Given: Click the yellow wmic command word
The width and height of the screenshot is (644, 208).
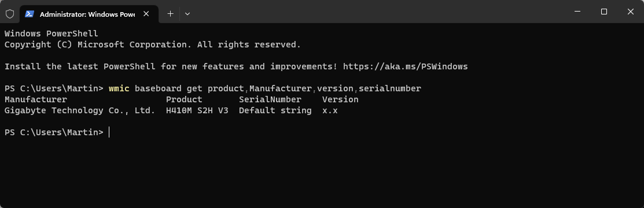Looking at the screenshot, I should tap(119, 88).
